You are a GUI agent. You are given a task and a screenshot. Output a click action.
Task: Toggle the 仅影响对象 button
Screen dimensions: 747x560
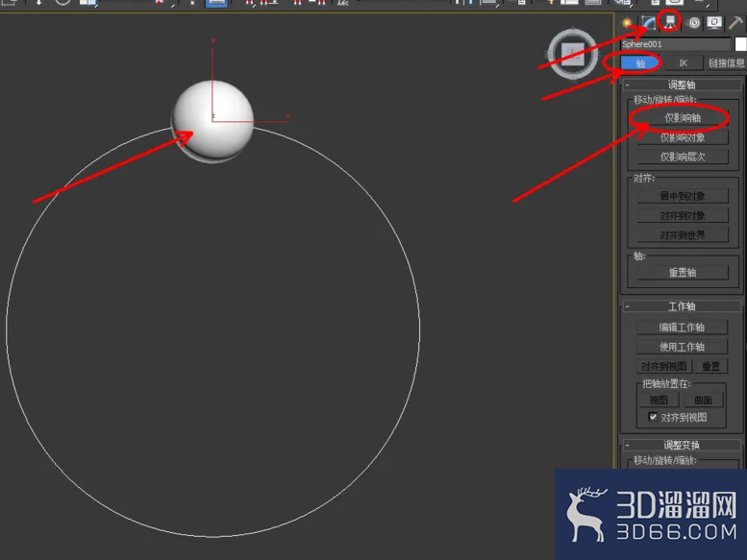(683, 137)
